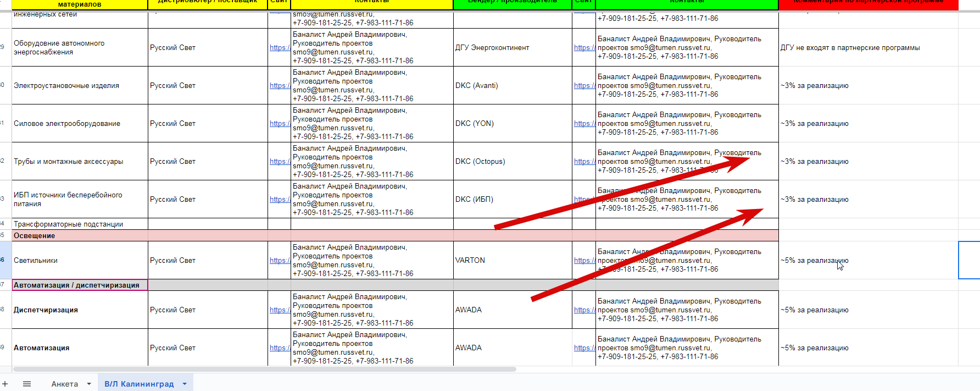Select the Трансформаторные подстанции cell
Image resolution: width=980 pixels, height=391 pixels.
[x=80, y=224]
